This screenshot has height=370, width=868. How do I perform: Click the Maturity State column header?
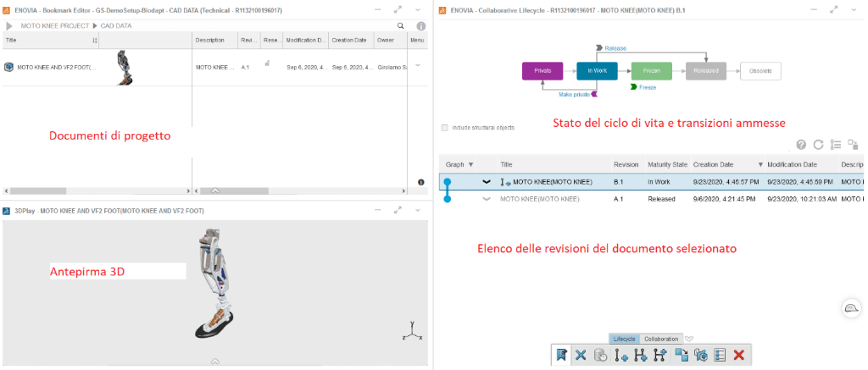[667, 165]
